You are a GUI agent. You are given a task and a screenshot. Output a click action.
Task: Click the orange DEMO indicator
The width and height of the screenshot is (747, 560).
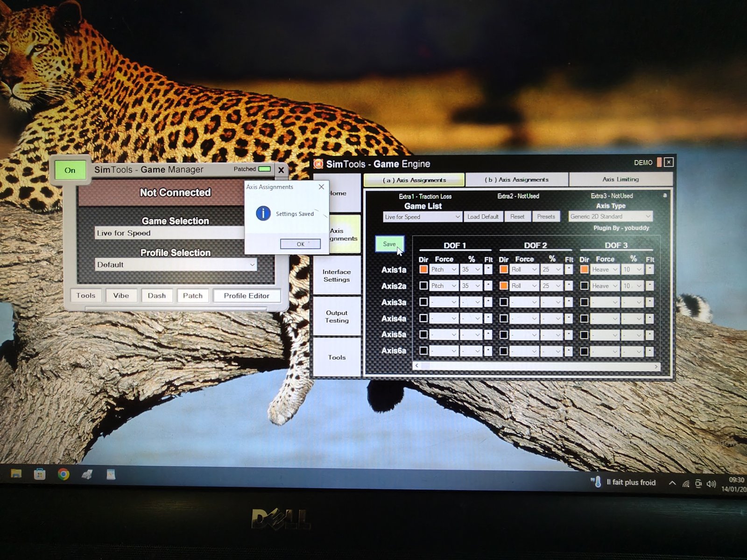(659, 162)
